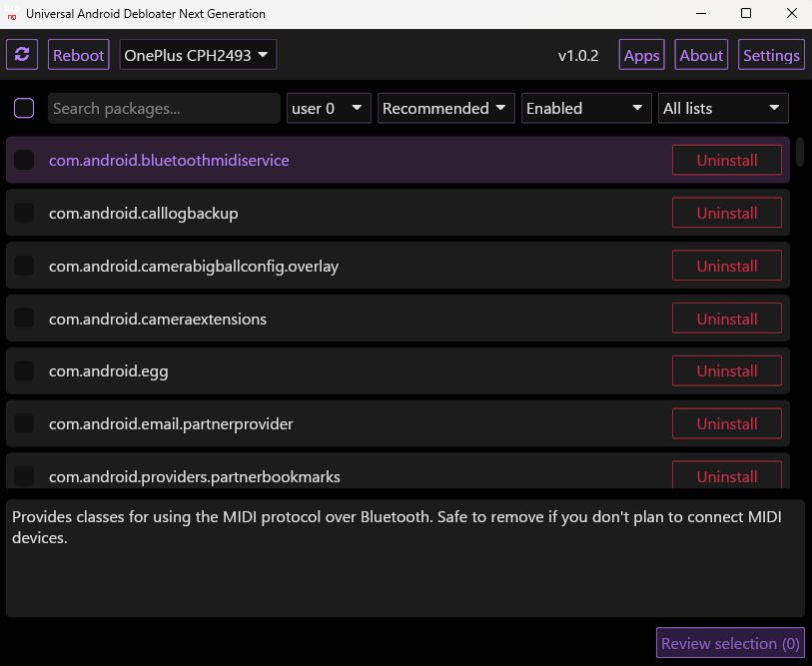Click Review selection (0)

[x=730, y=643]
